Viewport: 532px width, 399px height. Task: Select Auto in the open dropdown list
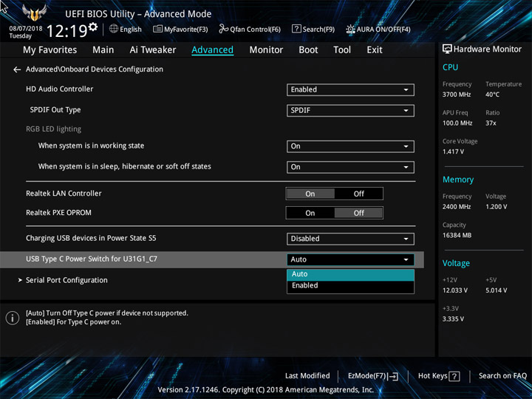350,274
